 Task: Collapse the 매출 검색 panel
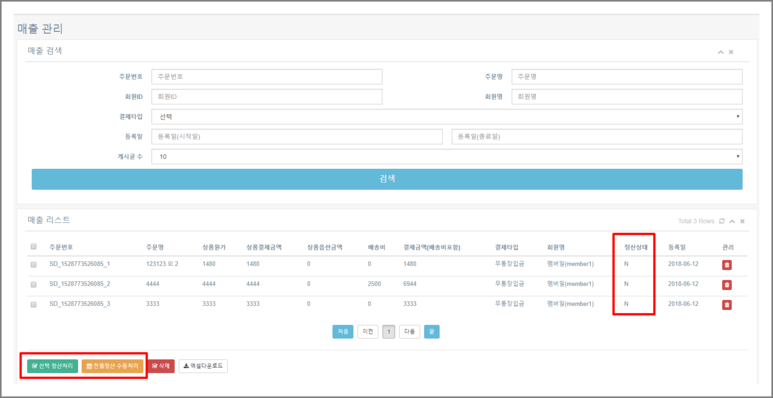point(721,52)
